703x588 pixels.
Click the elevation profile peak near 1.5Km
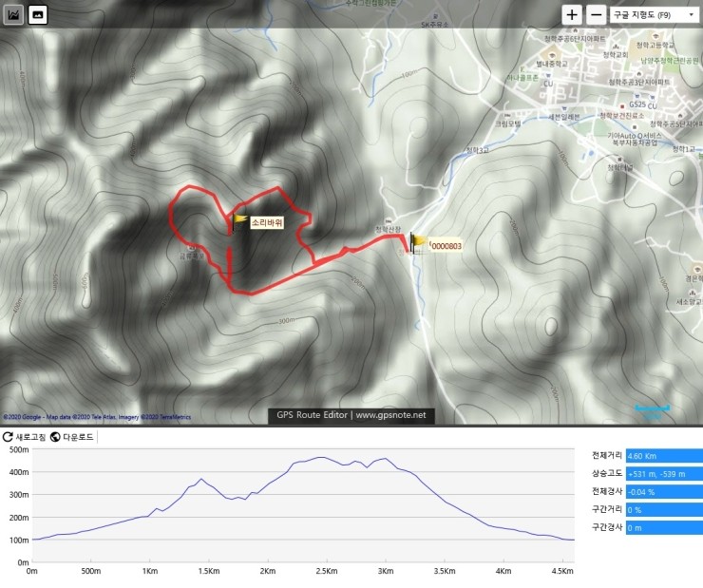pos(201,479)
